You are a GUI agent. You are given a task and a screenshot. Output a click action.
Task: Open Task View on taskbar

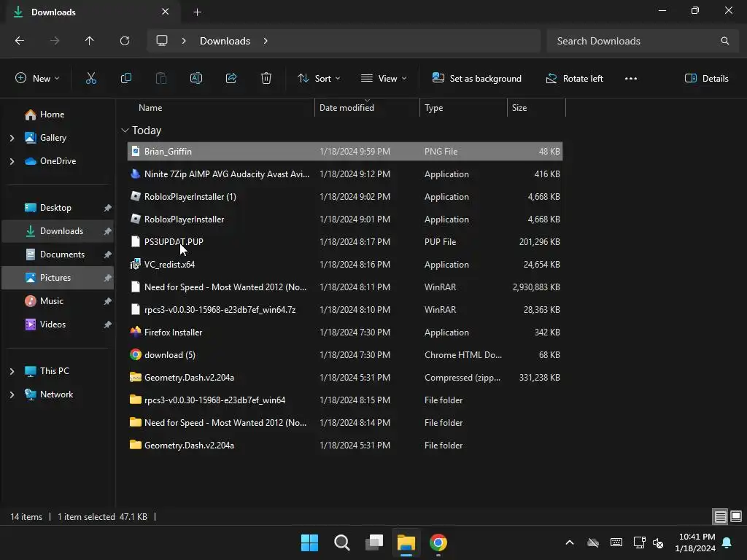(x=374, y=542)
